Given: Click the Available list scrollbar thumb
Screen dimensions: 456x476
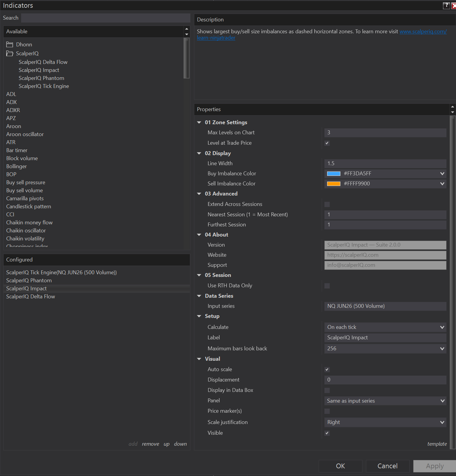Looking at the screenshot, I should point(187,58).
